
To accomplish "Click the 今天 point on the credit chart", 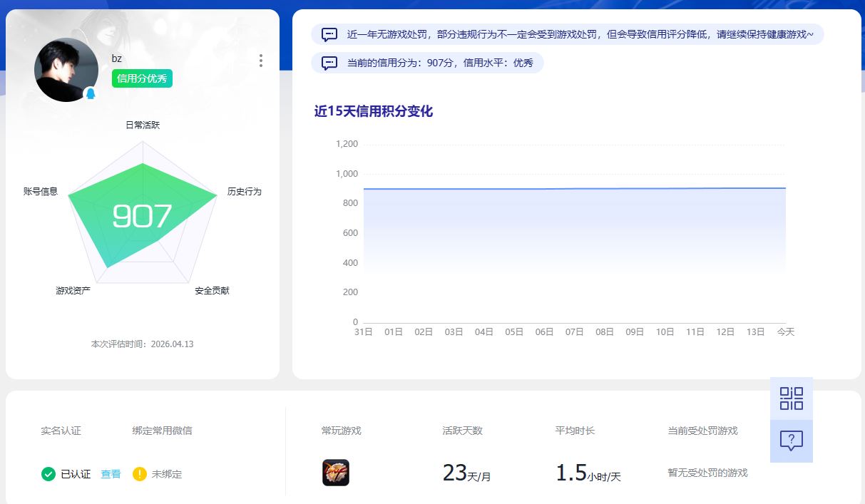I will (785, 188).
